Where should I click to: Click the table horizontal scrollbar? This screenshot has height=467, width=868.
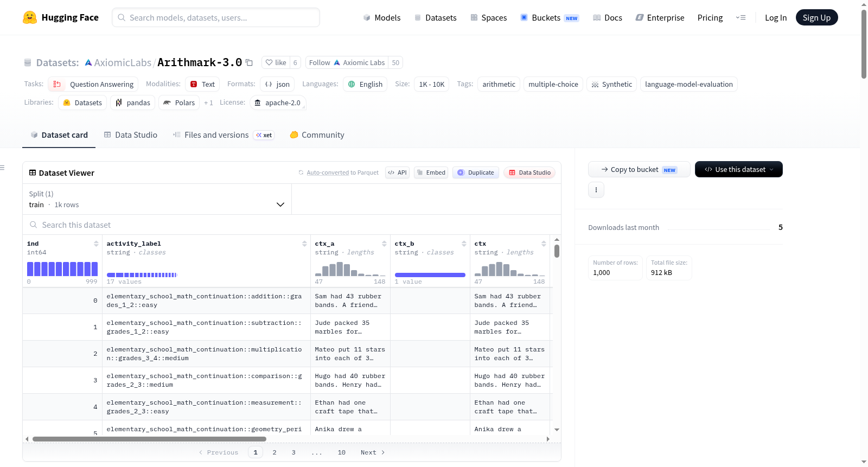[149, 439]
